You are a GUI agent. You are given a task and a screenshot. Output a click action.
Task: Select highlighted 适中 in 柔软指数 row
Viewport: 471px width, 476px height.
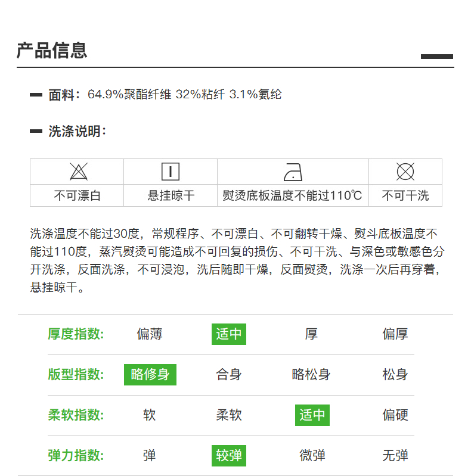312,415
